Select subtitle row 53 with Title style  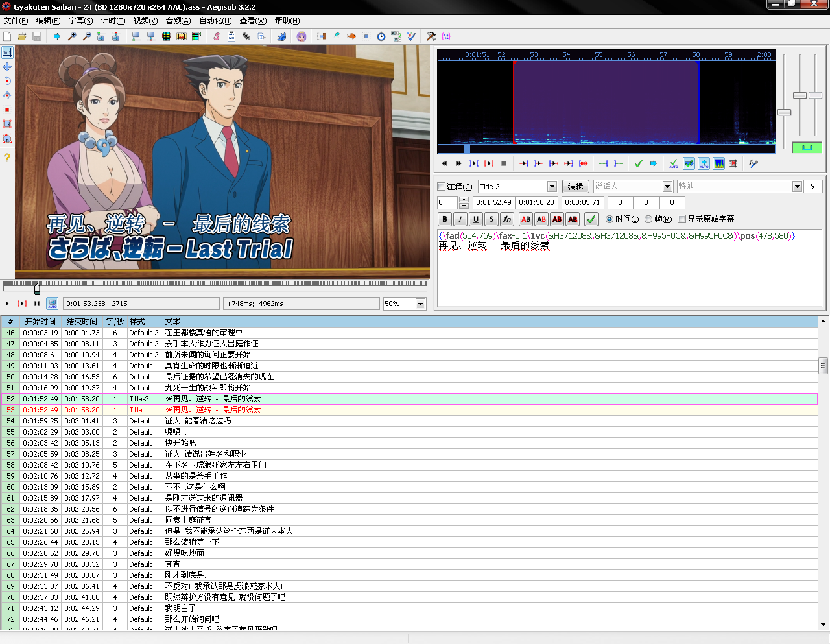(x=409, y=410)
